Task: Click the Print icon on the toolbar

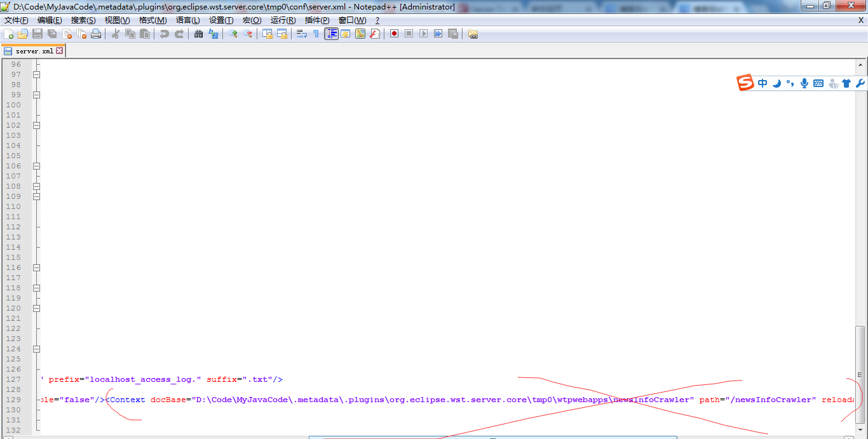Action: click(95, 34)
